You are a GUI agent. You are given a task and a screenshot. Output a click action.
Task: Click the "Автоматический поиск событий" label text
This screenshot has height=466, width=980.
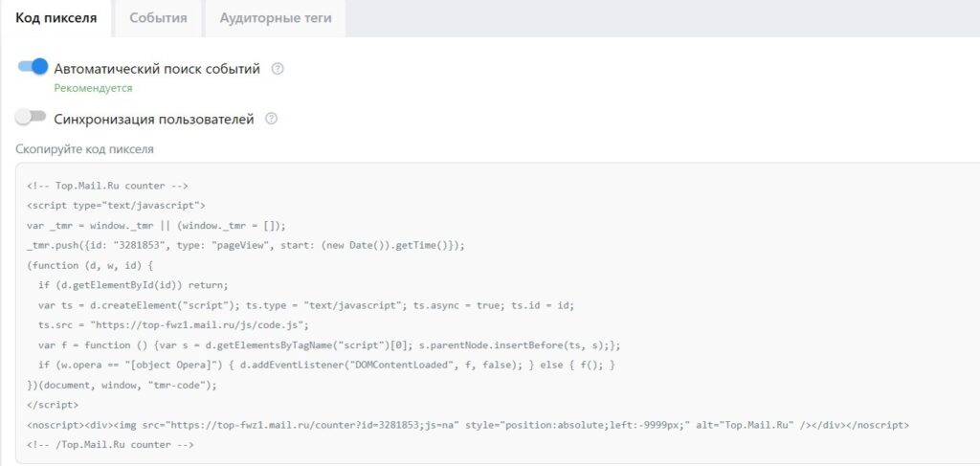[157, 69]
